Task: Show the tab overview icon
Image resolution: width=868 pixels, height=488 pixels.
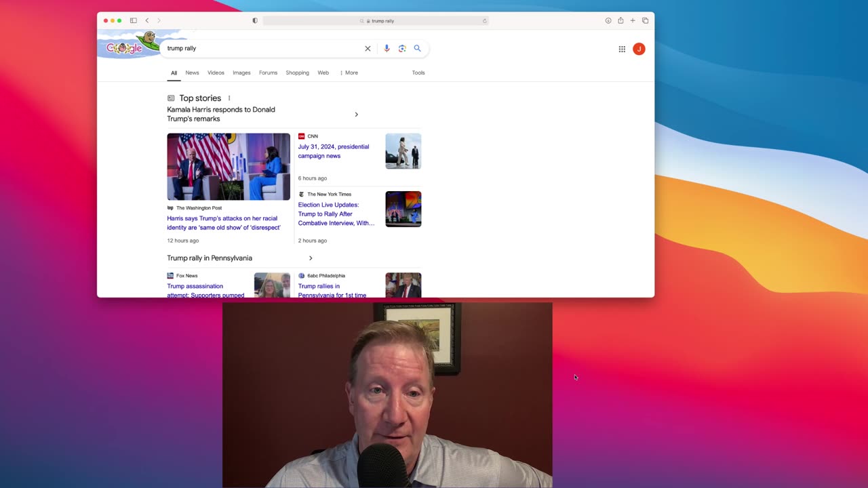Action: click(x=645, y=20)
